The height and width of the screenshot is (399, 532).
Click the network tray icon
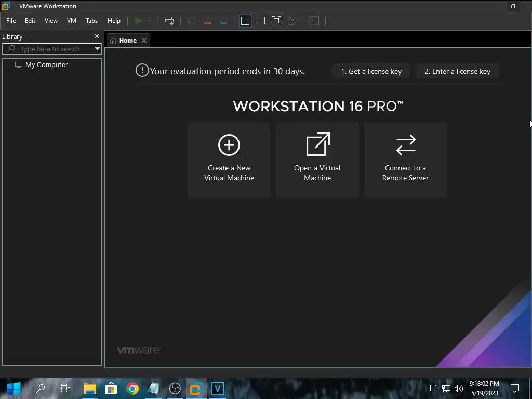click(x=446, y=389)
